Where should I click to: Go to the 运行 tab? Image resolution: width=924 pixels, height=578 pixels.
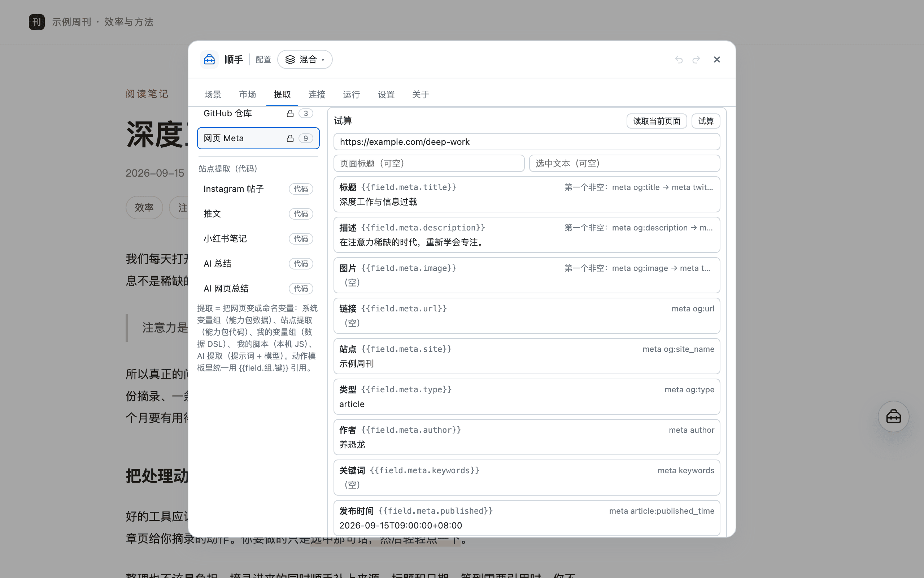tap(351, 94)
